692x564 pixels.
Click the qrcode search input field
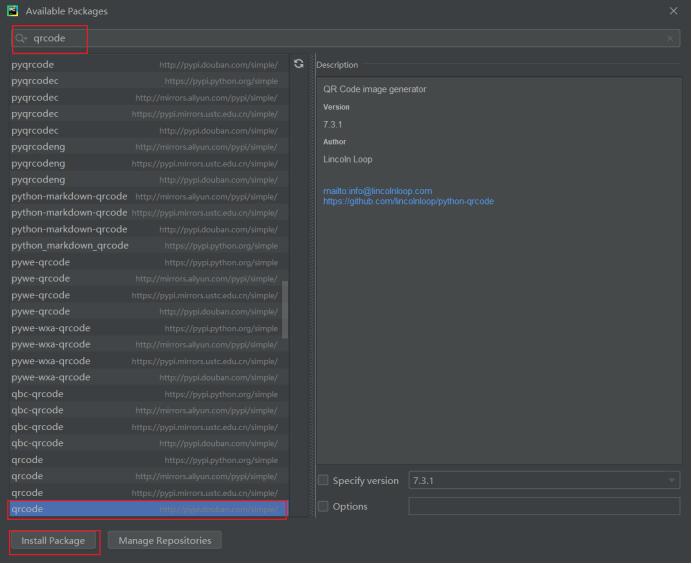click(340, 39)
